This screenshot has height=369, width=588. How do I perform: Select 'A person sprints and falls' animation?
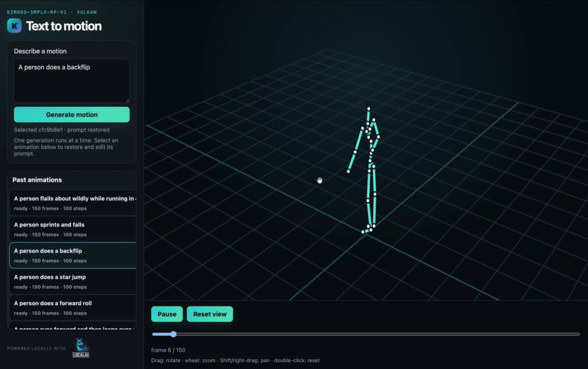click(73, 230)
